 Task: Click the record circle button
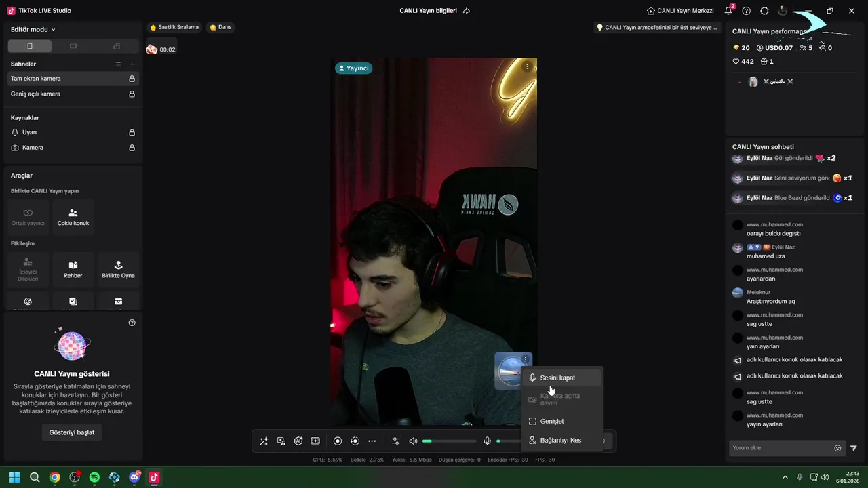click(338, 441)
